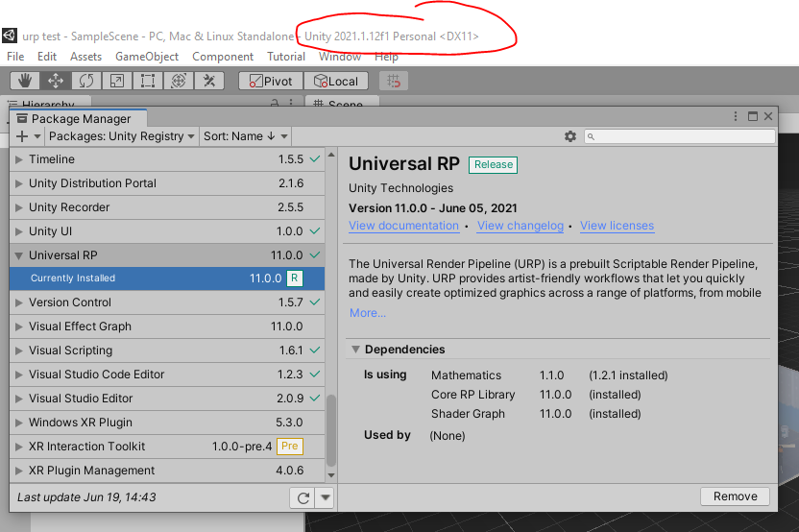The image size is (799, 532).
Task: Open the refresh options dropdown arrow
Action: 326,497
